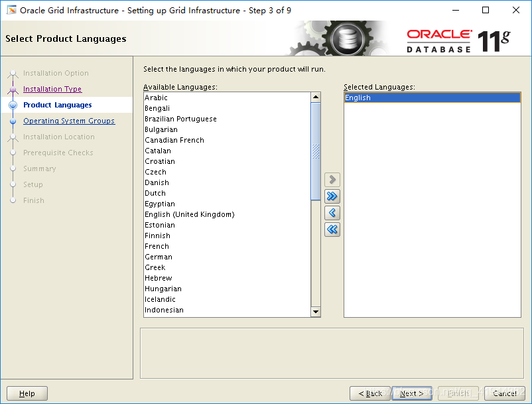Click the scroll up arrow of Available Languages
The image size is (532, 404).
tap(316, 98)
